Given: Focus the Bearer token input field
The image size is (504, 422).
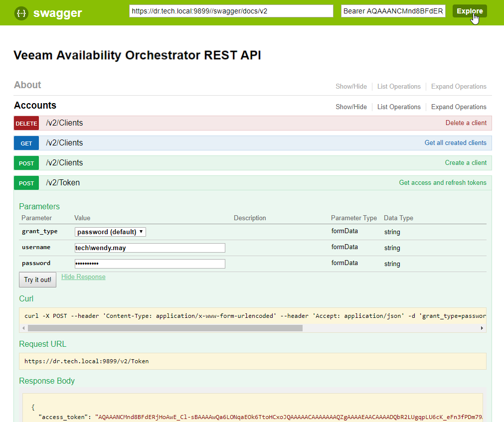Looking at the screenshot, I should [x=393, y=11].
